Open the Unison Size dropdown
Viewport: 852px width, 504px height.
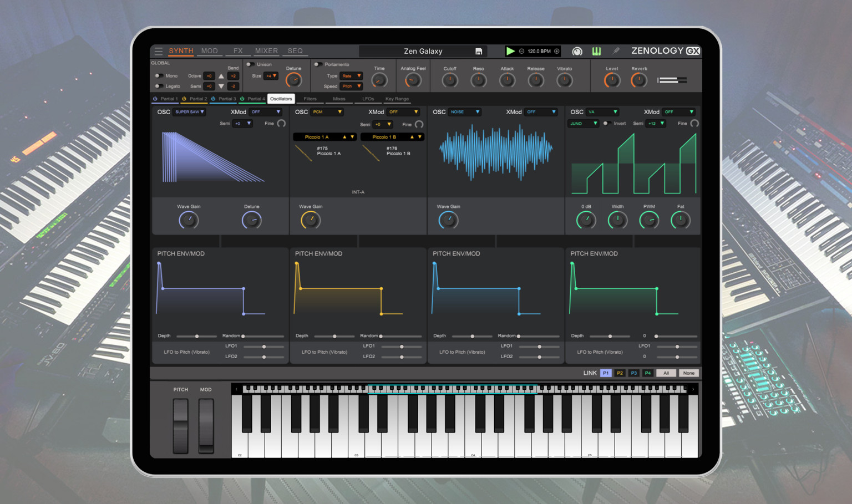(x=271, y=76)
